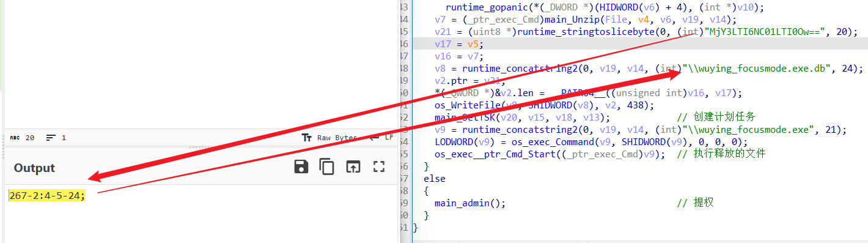Viewport: 868px width, 243px height.
Task: Click the highlighted output text 267-2:4-5-24;
Action: 47,196
